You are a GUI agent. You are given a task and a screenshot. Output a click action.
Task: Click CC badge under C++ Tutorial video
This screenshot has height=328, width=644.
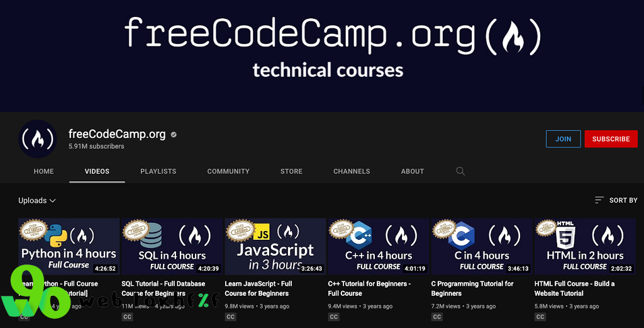[x=333, y=317]
